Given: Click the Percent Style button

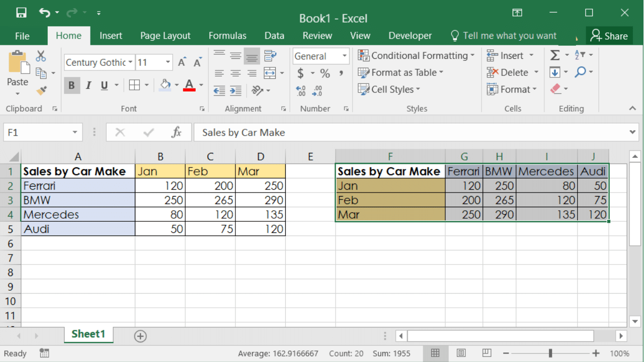Looking at the screenshot, I should click(325, 73).
